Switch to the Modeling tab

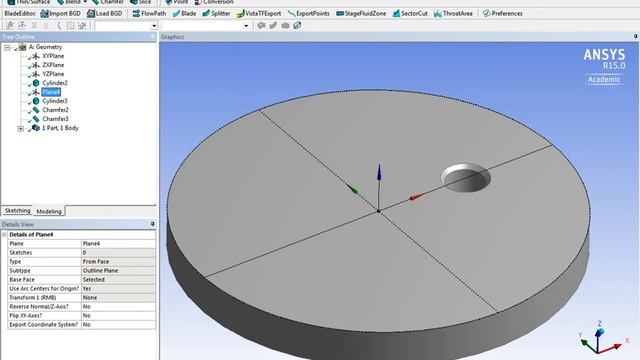point(49,211)
